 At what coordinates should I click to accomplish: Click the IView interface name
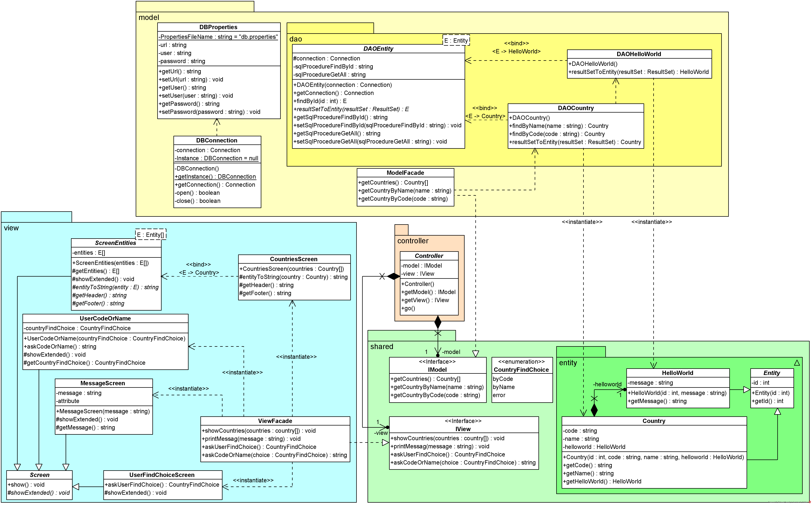463,429
